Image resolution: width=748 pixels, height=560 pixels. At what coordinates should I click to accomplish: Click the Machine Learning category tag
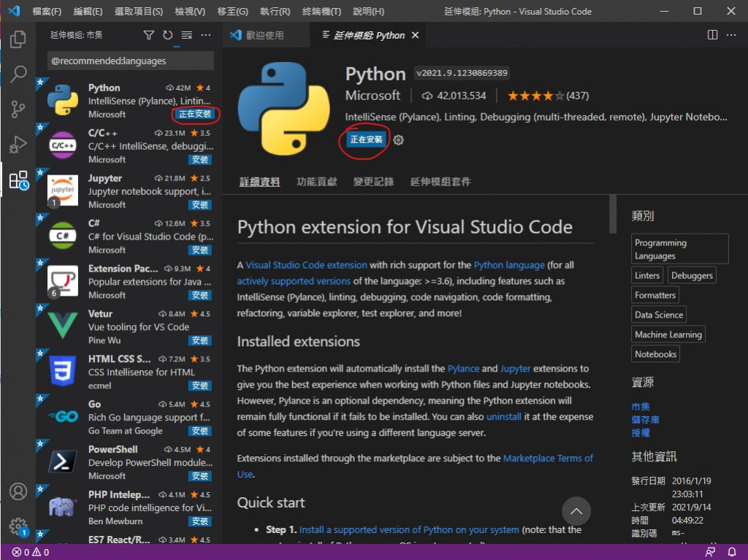click(x=668, y=335)
